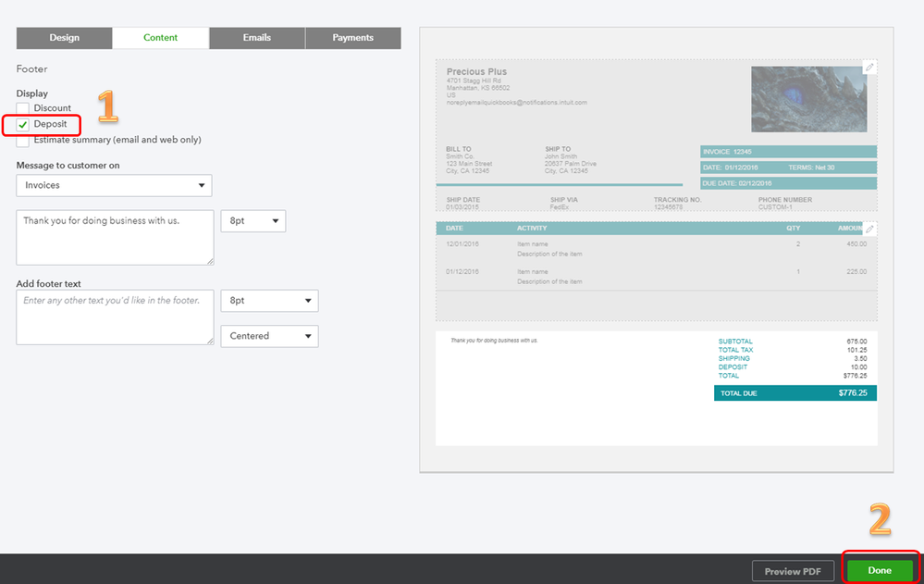924x584 pixels.
Task: Open the customer message 8pt font size dropdown
Action: click(253, 220)
